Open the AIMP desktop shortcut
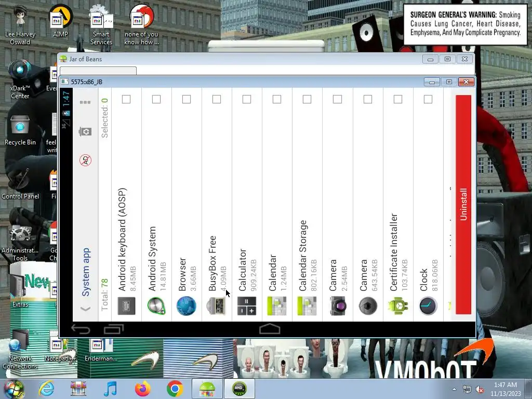The image size is (532, 399). coord(60,21)
